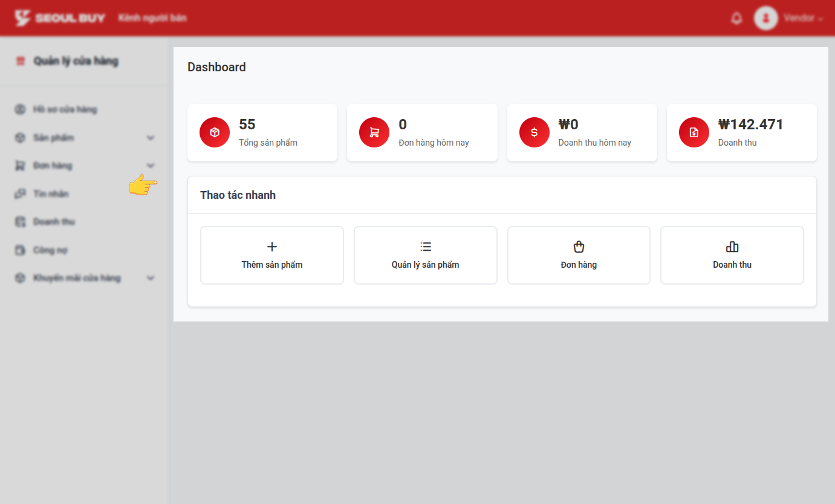The image size is (835, 504).
Task: Select Doanh thu in the sidebar menu
Action: 54,222
